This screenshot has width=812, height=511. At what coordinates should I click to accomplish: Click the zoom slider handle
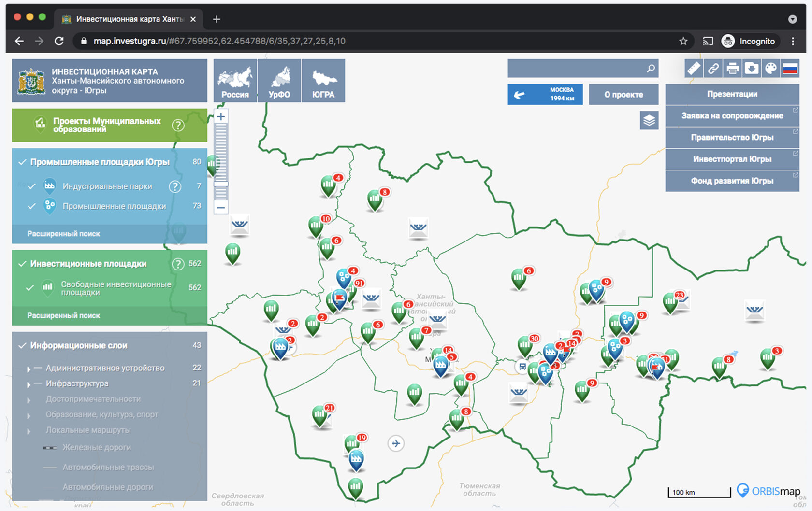[x=221, y=184]
